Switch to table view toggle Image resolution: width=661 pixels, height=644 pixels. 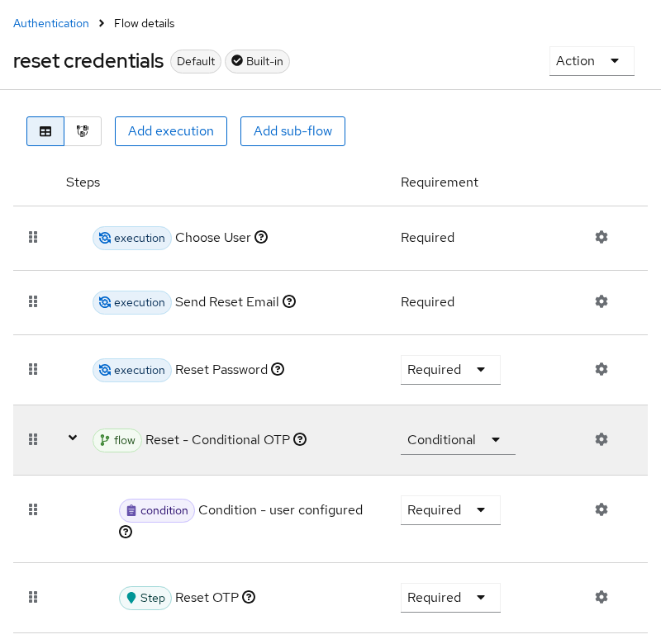coord(45,131)
